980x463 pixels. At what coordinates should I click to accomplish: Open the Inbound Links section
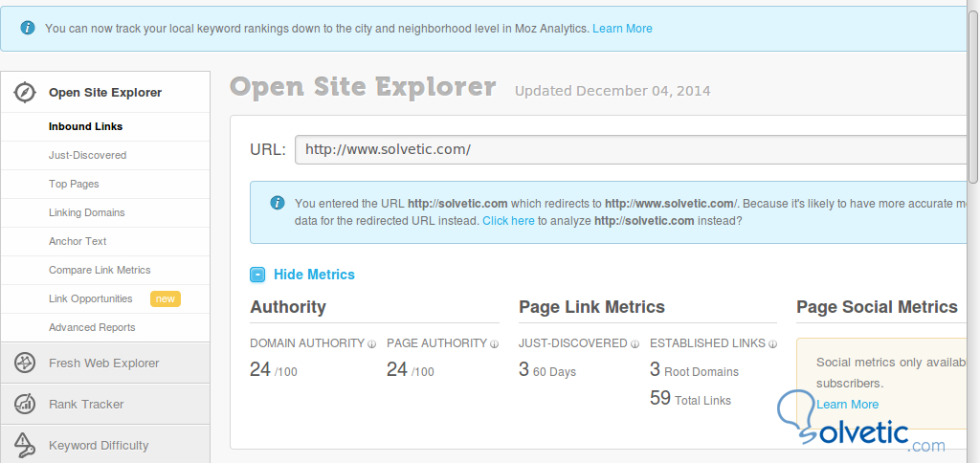[x=85, y=126]
